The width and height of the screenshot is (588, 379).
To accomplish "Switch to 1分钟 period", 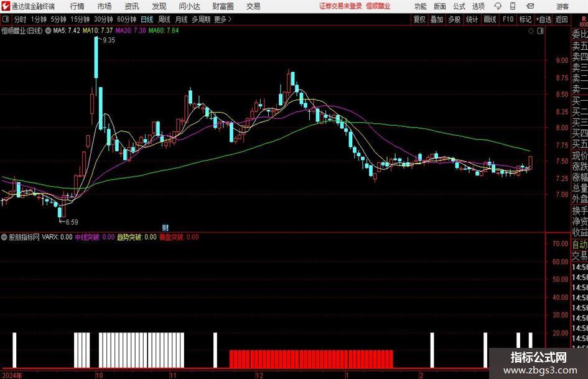I will (x=38, y=19).
